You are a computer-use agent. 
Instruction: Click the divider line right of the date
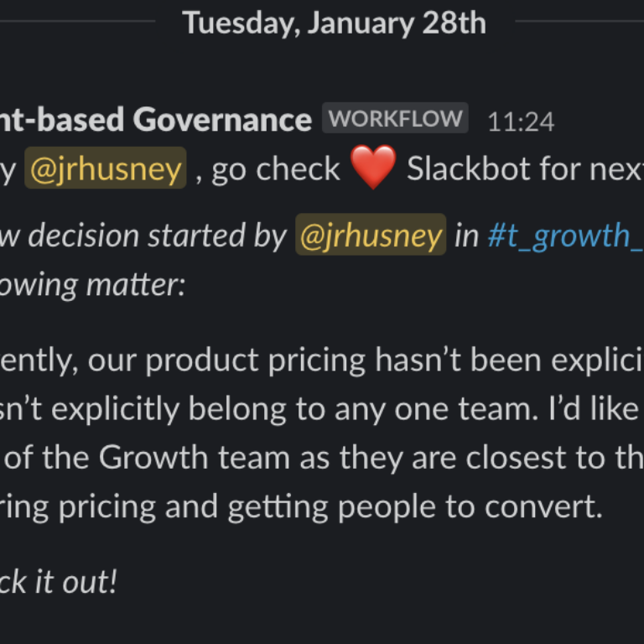(x=579, y=21)
